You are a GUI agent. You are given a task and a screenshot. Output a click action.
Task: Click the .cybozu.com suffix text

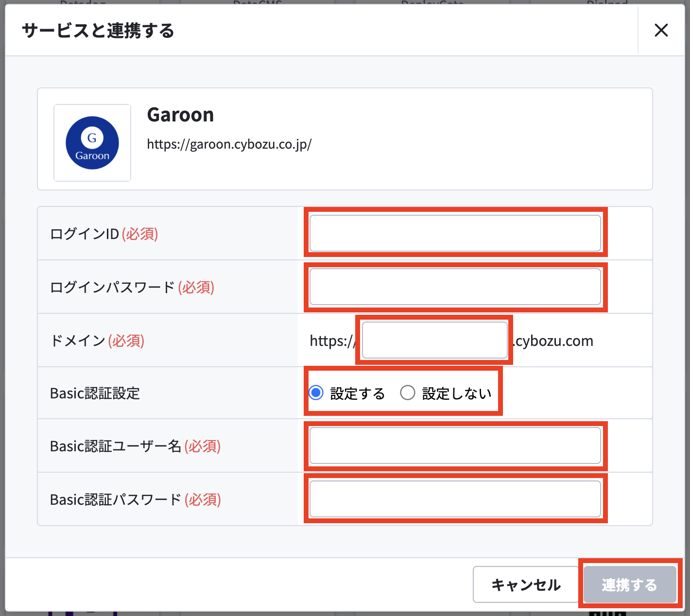point(552,341)
